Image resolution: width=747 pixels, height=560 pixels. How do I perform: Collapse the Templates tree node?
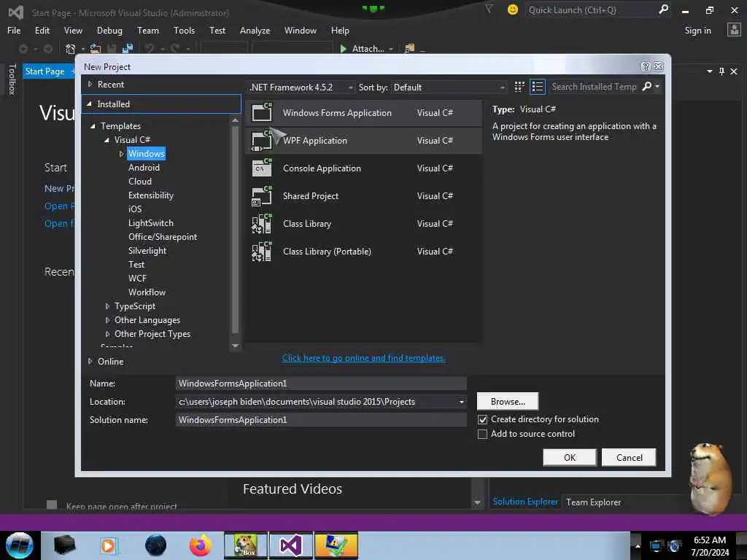pos(93,126)
